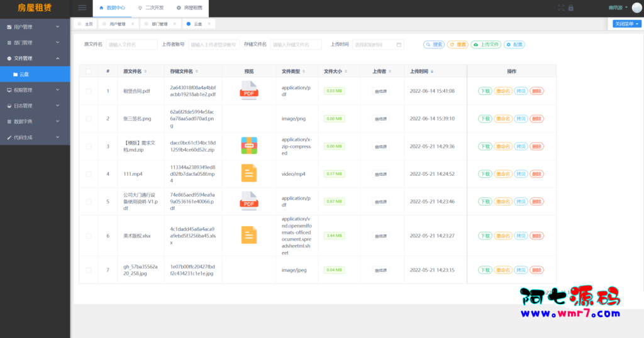The height and width of the screenshot is (338, 644).
Task: Click 重命名 for 张三签名.png
Action: [x=502, y=119]
